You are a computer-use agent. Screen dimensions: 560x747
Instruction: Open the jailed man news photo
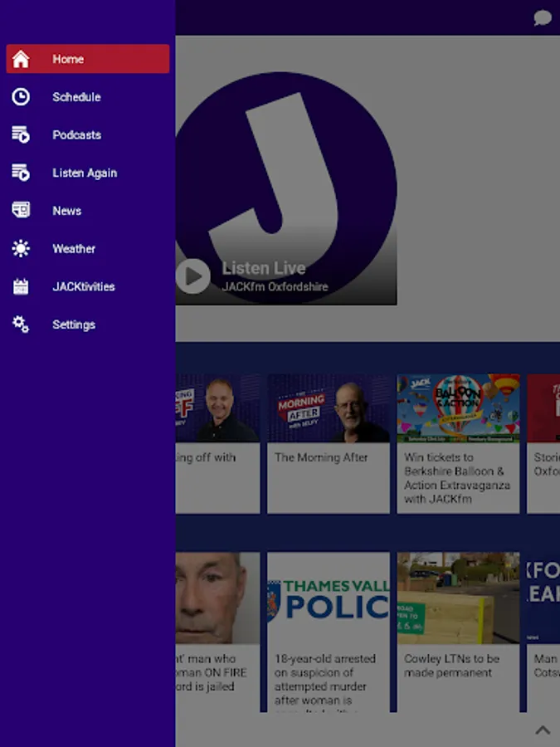click(x=217, y=598)
